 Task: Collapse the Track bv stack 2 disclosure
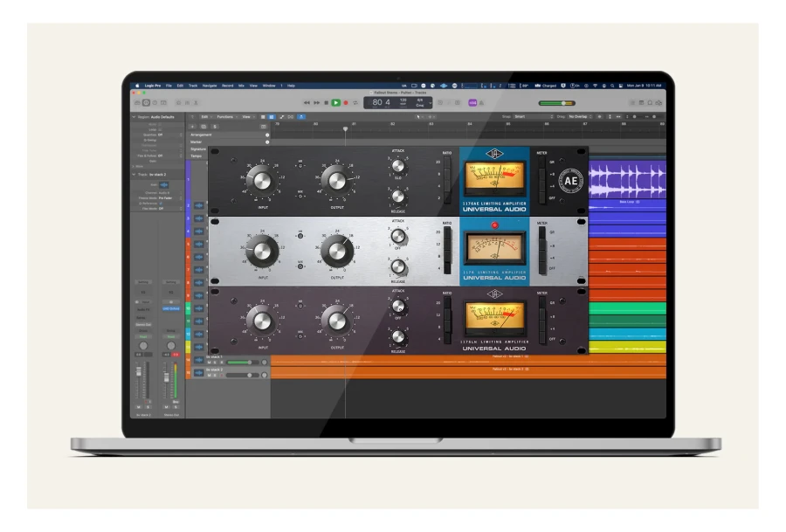[134, 175]
